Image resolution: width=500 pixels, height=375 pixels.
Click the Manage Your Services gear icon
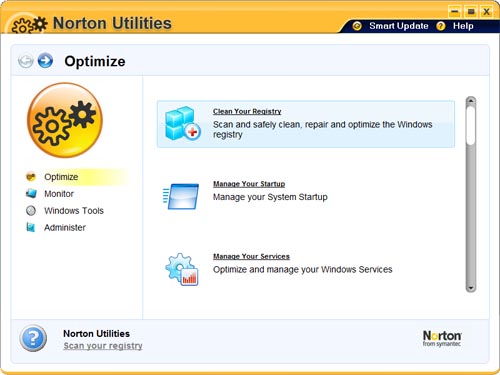(182, 269)
